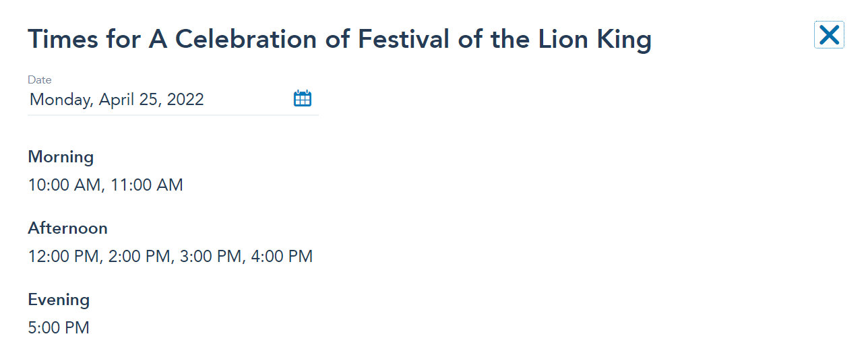Click the word "Festival" in the title
This screenshot has width=868, height=359.
(x=403, y=40)
